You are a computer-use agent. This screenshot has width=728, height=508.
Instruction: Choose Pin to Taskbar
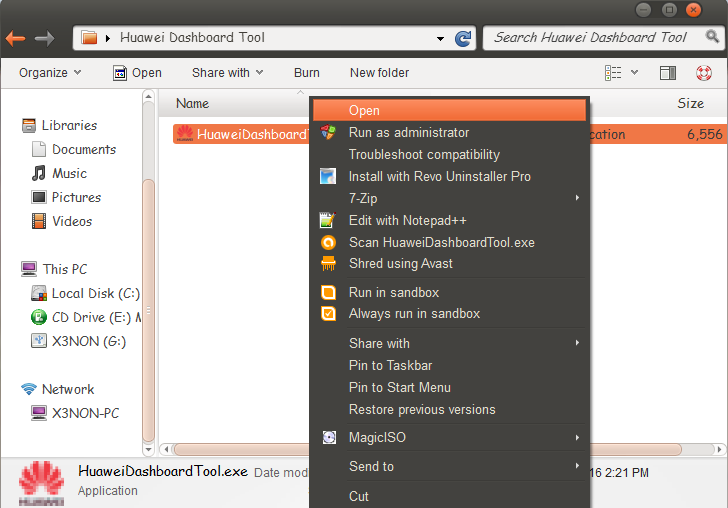[390, 366]
